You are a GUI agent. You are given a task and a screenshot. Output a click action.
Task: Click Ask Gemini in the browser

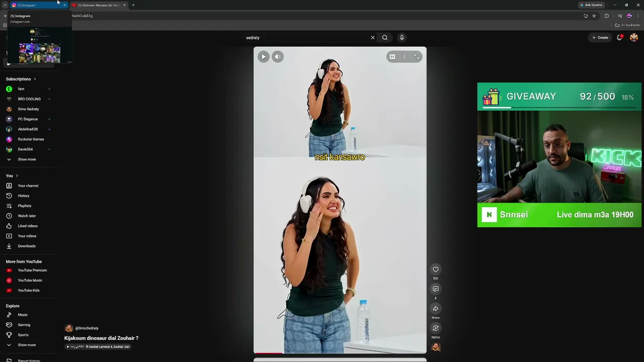pos(591,5)
